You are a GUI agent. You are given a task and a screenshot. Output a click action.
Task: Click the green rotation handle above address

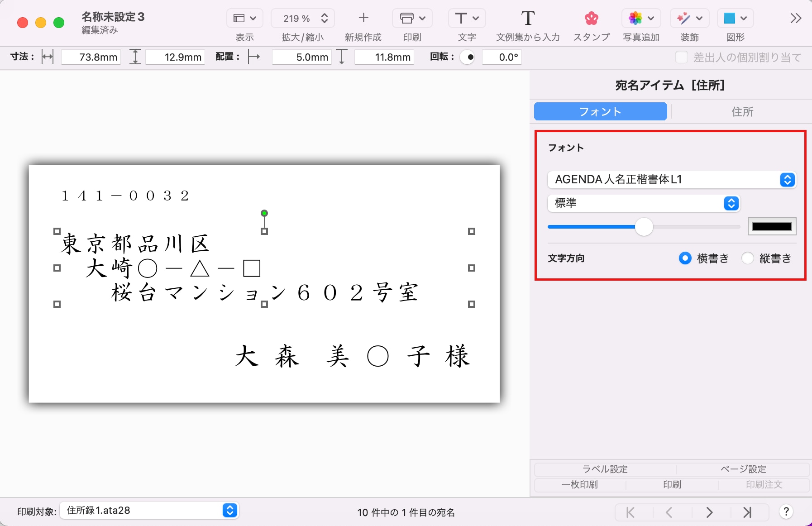[264, 213]
